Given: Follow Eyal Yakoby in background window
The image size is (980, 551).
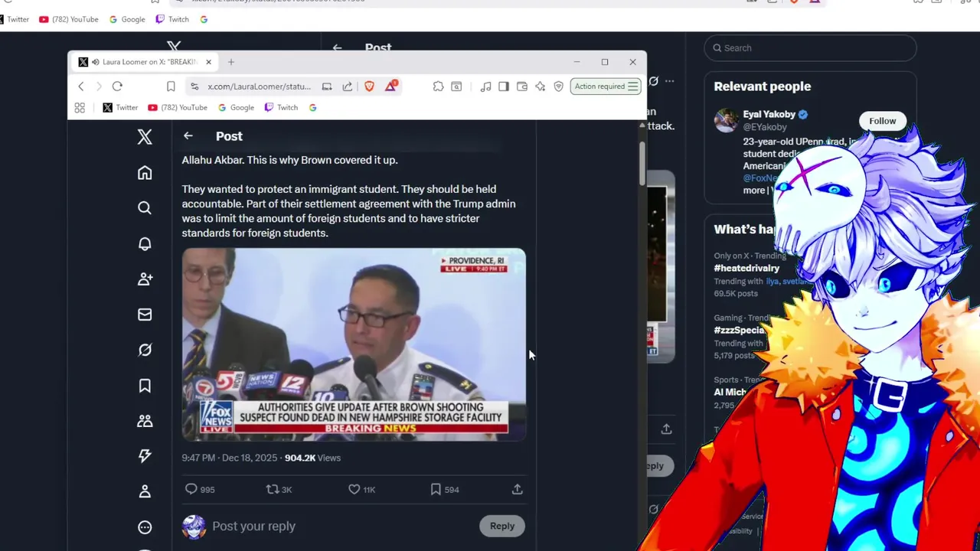Looking at the screenshot, I should pos(882,121).
